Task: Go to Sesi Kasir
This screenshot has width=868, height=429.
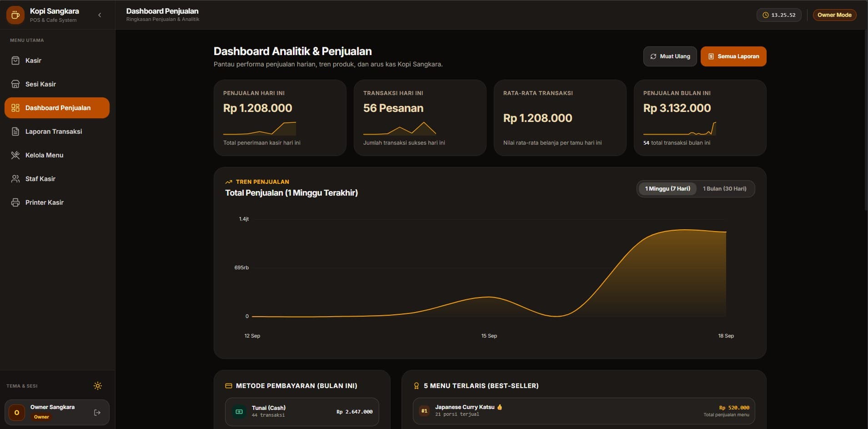Action: coord(57,84)
